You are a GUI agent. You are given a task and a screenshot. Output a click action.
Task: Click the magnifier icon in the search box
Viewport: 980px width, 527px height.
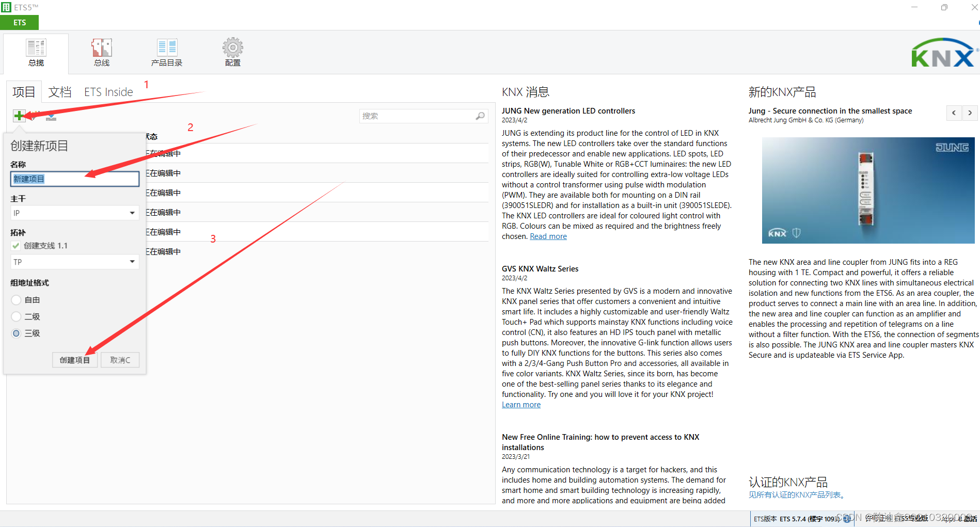pos(480,116)
